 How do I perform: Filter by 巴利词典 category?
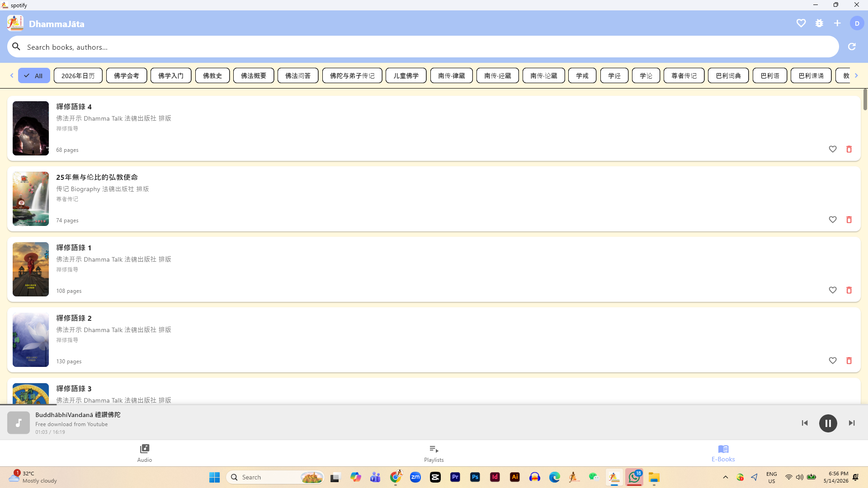(728, 75)
